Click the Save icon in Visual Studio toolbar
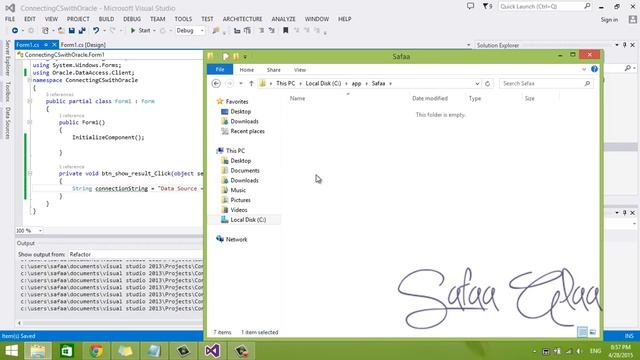640x360 pixels. click(x=72, y=31)
